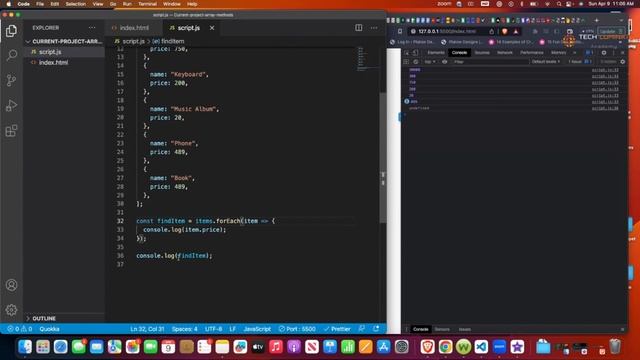Switch to DevTools Sources tab
Viewport: 640px width, 360px height.
pyautogui.click(x=482, y=53)
